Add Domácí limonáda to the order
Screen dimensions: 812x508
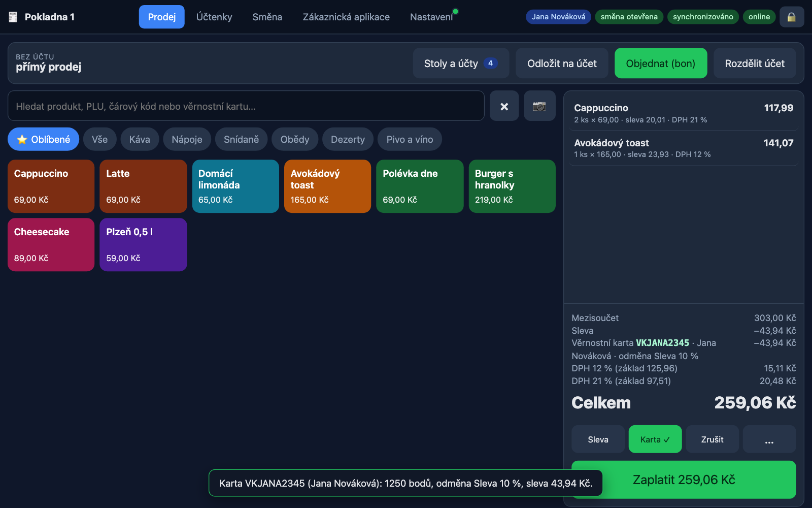point(235,186)
